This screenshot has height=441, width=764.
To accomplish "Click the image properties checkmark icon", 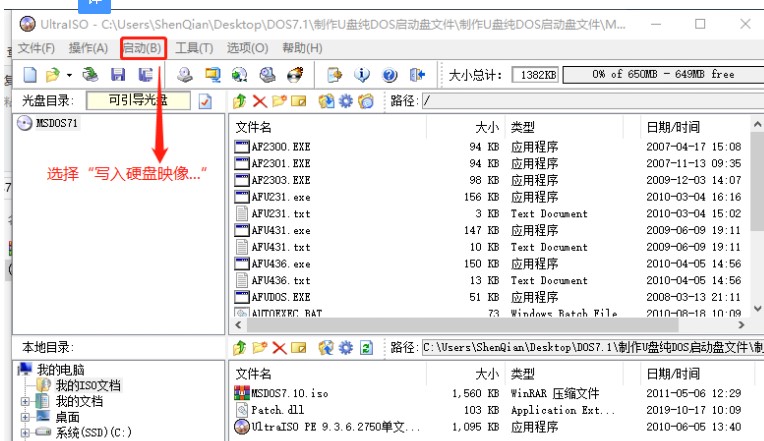I will (205, 101).
